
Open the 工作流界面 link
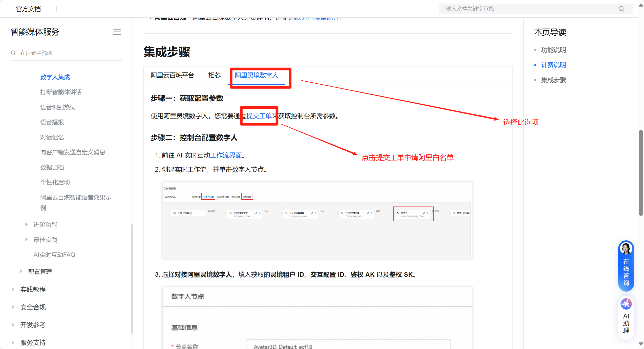[x=226, y=155]
